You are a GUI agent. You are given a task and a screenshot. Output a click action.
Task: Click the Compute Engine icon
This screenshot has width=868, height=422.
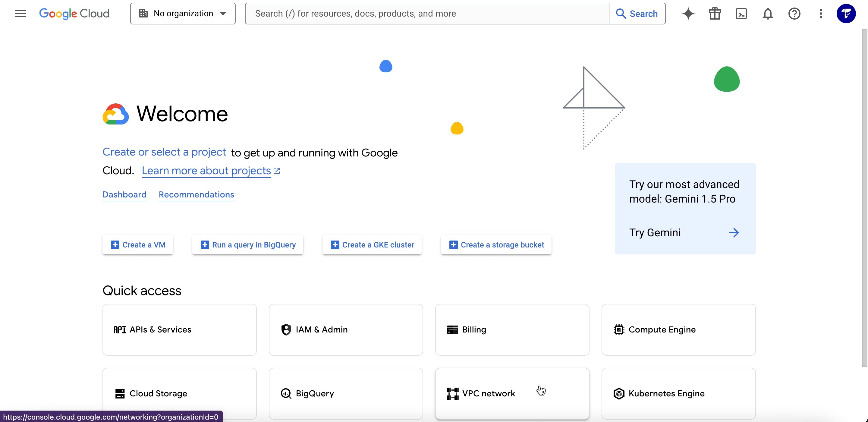[x=618, y=329]
